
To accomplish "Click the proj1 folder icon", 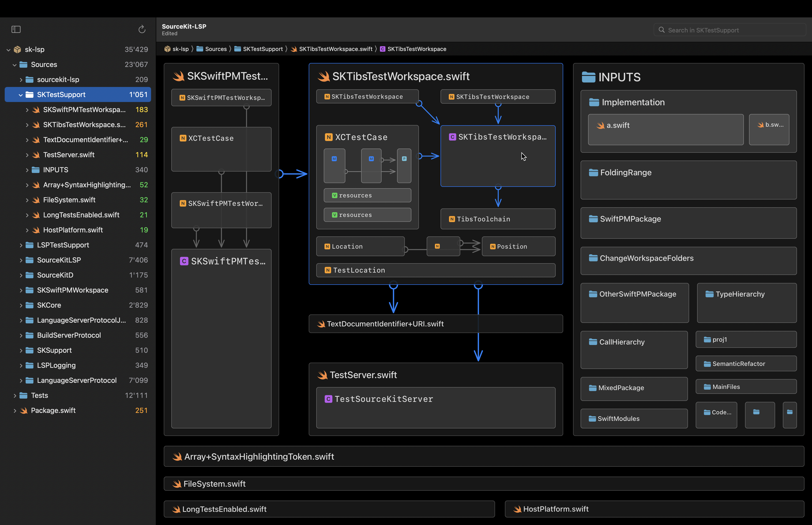I will click(x=707, y=340).
